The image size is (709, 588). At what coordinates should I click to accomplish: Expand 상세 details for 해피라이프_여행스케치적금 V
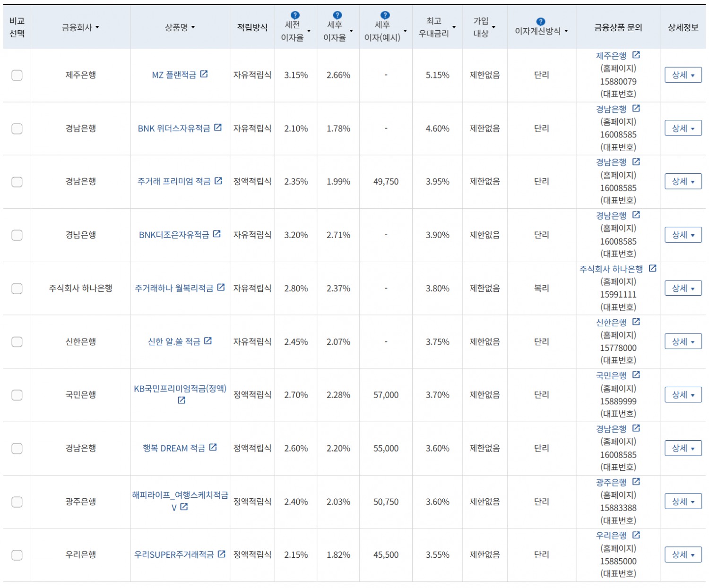point(683,501)
